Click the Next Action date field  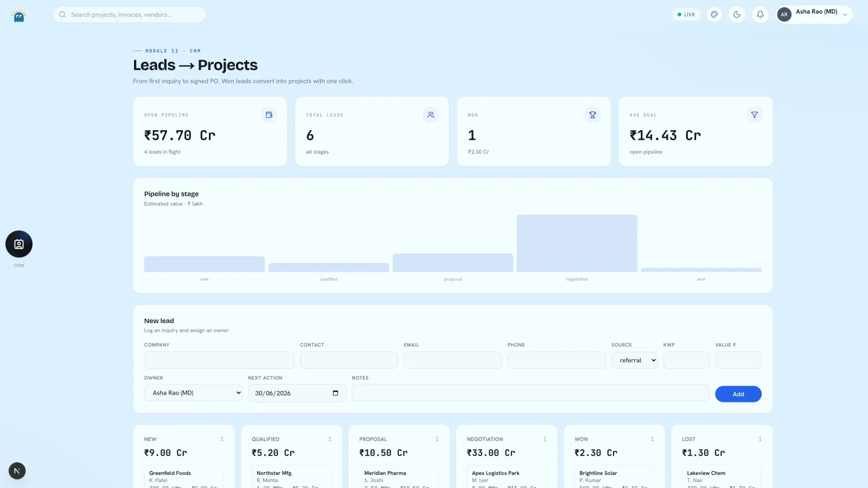tap(297, 393)
